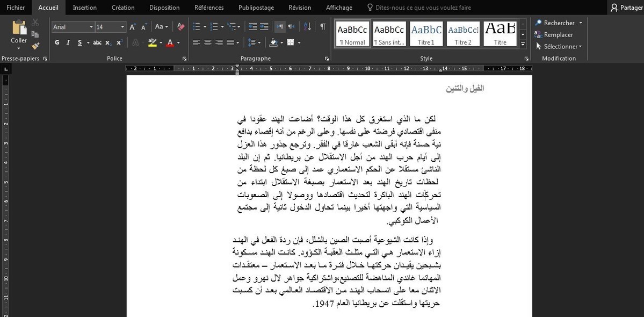Click the Cut scissors icon
The width and height of the screenshot is (644, 317).
(35, 23)
